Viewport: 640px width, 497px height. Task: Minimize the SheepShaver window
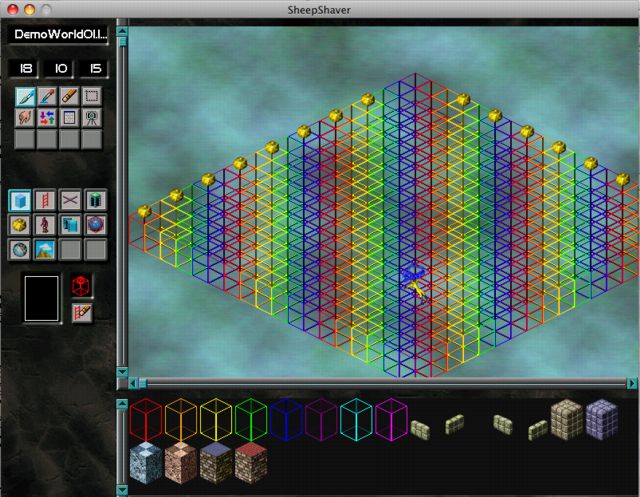tap(30, 9)
